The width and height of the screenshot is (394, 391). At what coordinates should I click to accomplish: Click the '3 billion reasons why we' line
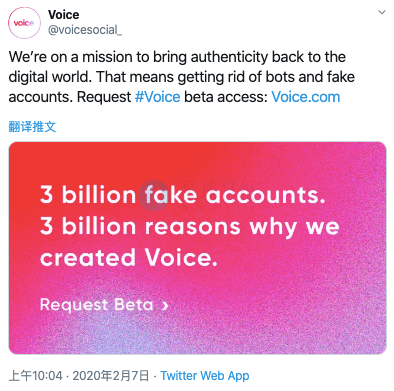pos(190,227)
